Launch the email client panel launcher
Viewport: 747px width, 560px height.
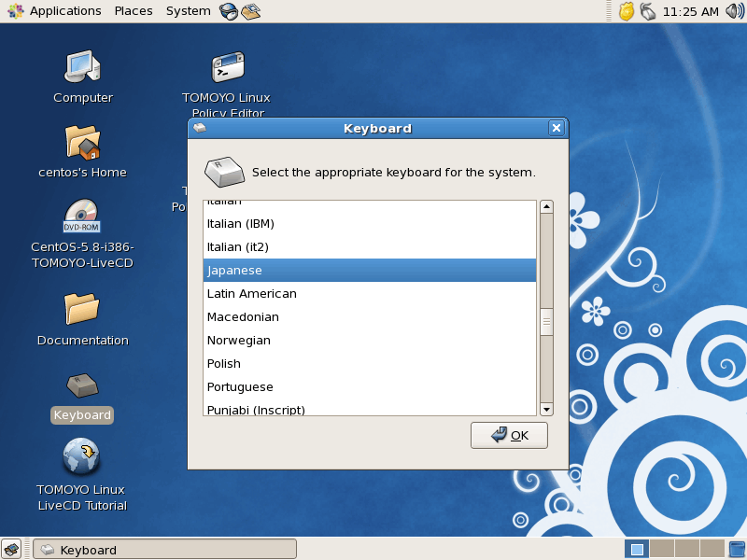coord(250,11)
